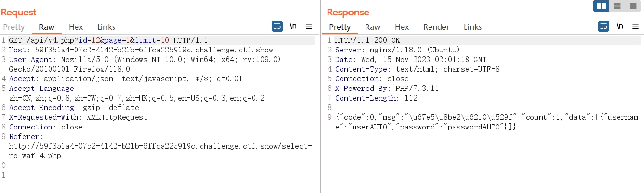Select side-by-side layout view icon

(x=601, y=6)
